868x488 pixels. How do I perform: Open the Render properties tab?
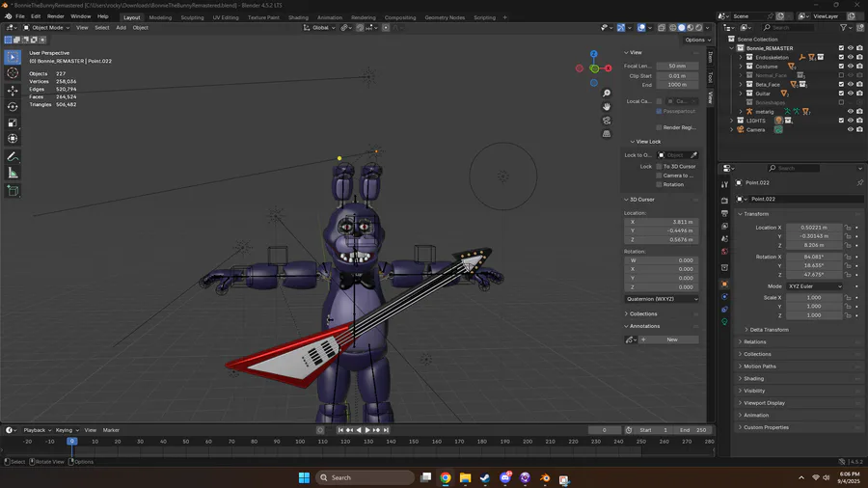[724, 201]
